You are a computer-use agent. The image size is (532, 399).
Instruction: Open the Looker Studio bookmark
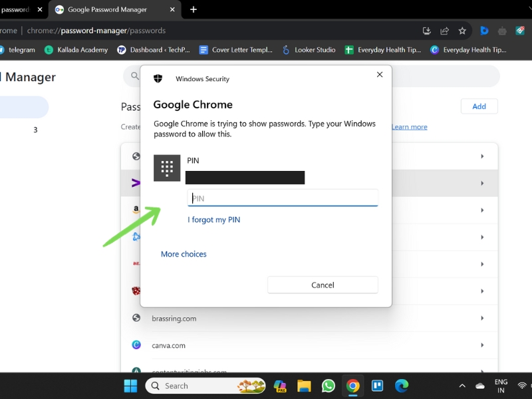pyautogui.click(x=309, y=50)
